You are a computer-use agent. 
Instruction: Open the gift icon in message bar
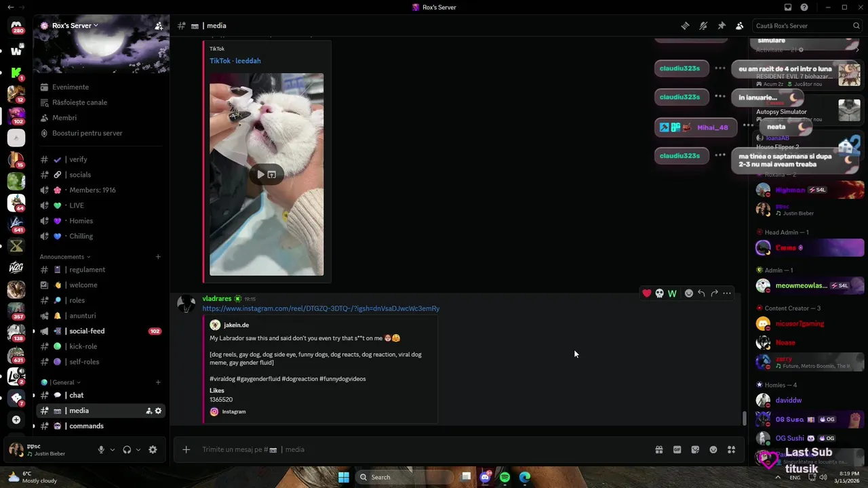658,449
